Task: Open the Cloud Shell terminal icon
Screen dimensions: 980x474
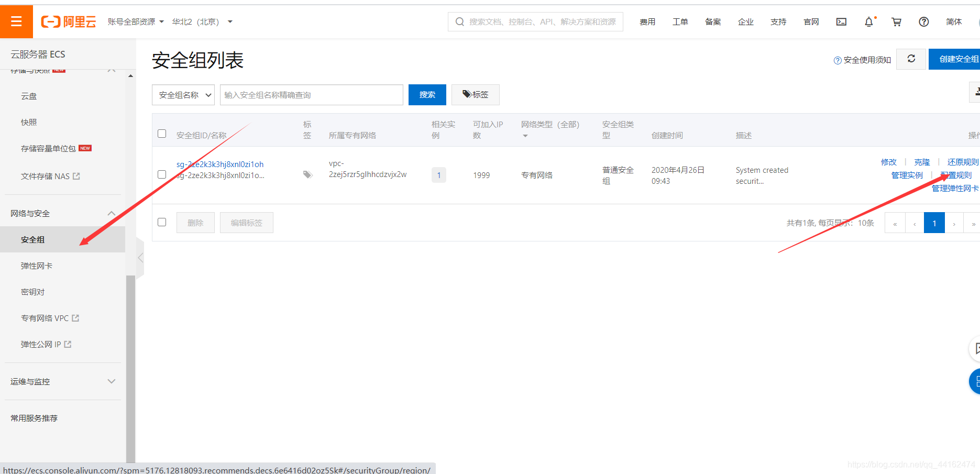Action: [x=841, y=21]
